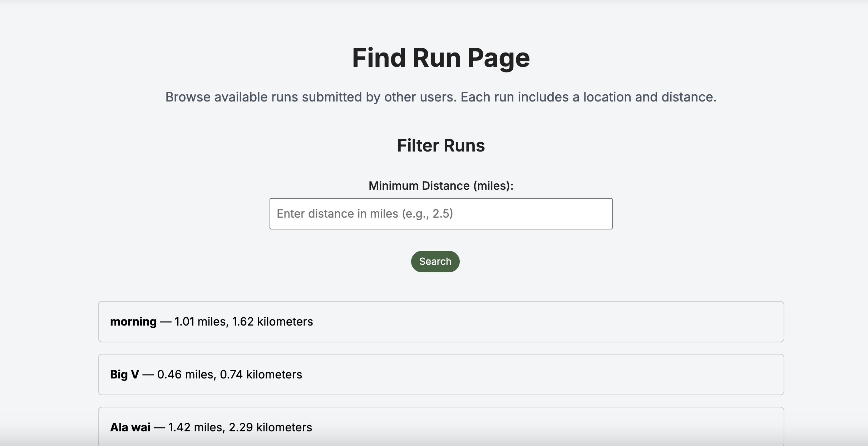This screenshot has width=868, height=446.
Task: Click the bold 'Ala wai' run name
Action: [x=130, y=427]
